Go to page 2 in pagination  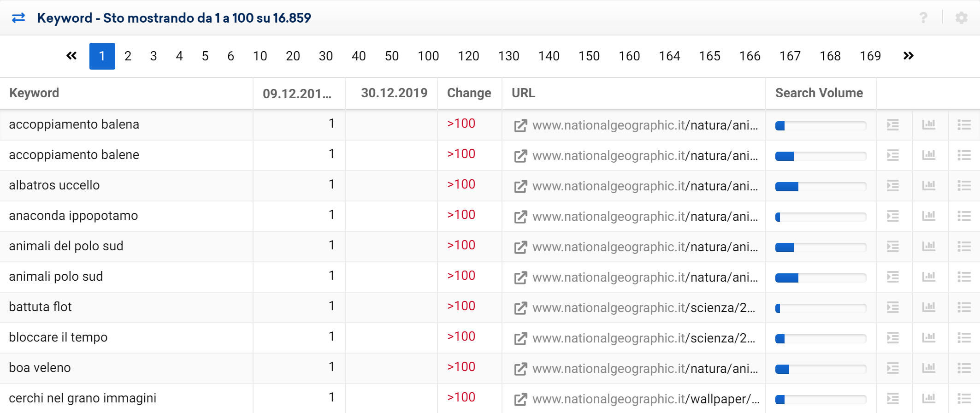pyautogui.click(x=128, y=56)
